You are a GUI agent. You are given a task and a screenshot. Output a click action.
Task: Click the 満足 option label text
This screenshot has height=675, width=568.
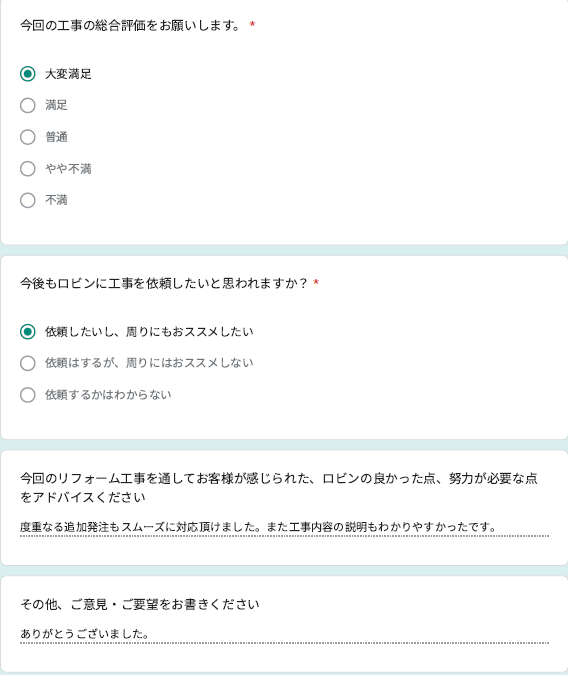56,105
